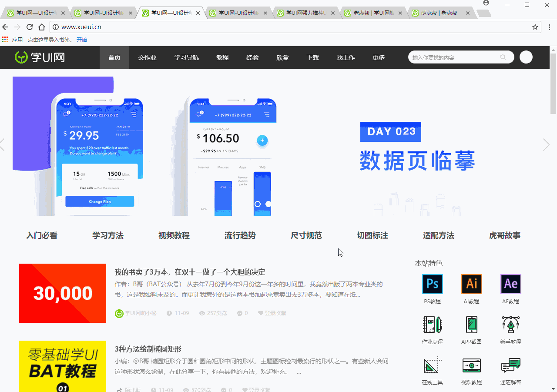
Task: Click the 作业点评 homework review icon
Action: point(432,325)
